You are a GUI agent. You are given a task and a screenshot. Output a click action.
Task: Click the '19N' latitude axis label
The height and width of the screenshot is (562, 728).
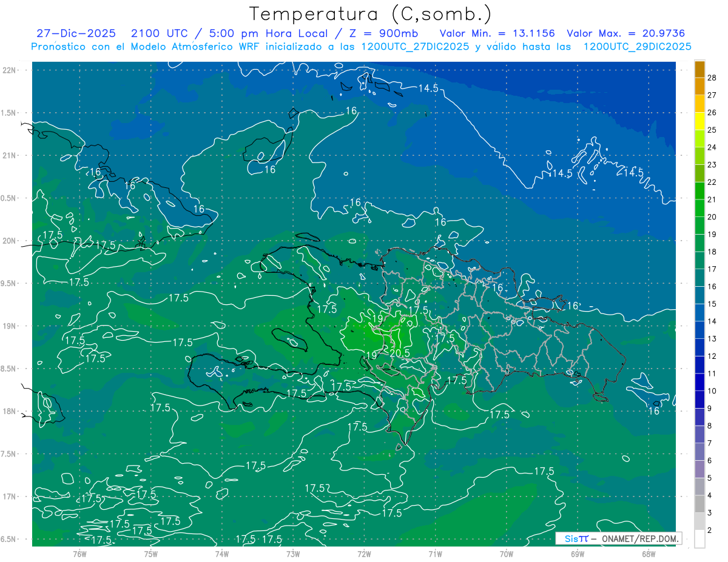10,326
